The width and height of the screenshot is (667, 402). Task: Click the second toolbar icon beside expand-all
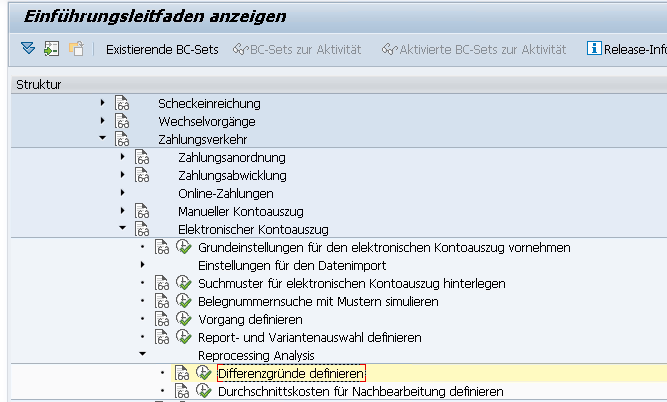coord(51,49)
